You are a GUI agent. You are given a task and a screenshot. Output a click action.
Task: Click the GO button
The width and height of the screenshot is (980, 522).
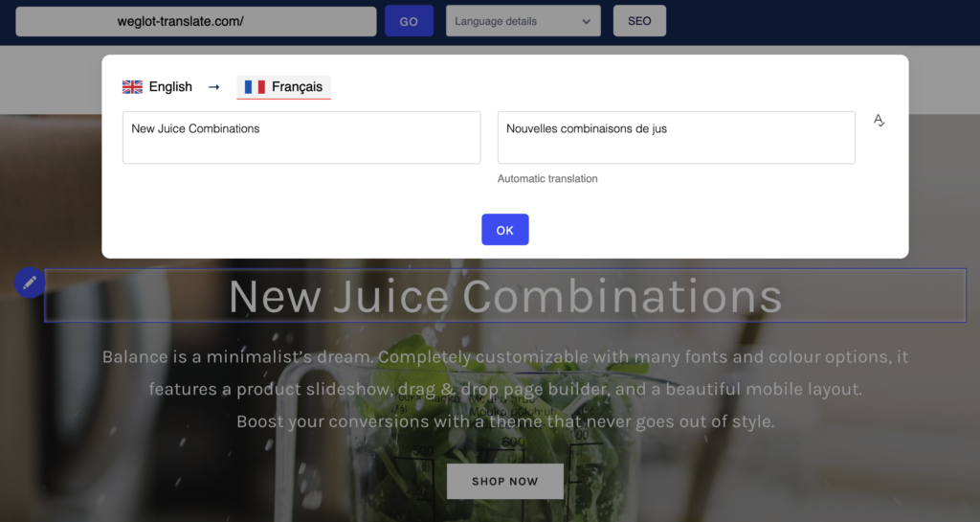click(409, 21)
